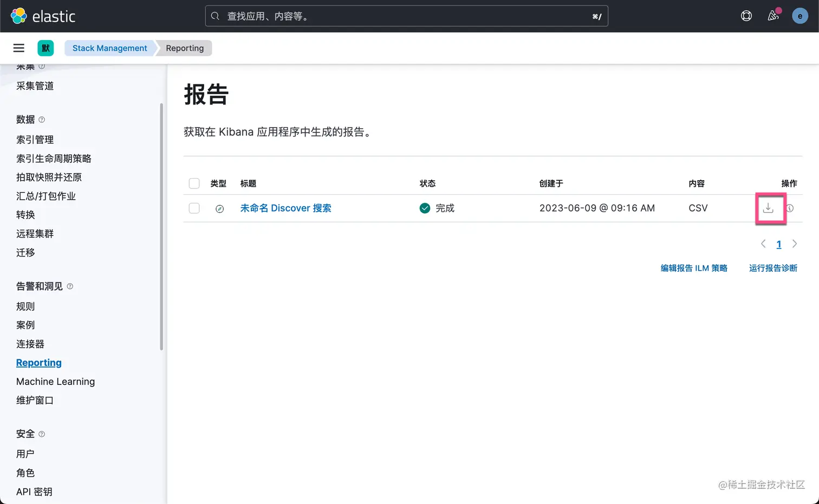Focus the 查找应用、内容等 search field

[406, 16]
